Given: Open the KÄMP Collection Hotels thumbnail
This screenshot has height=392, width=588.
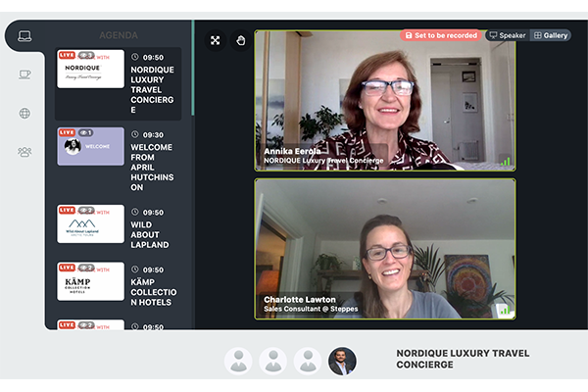Looking at the screenshot, I should [x=90, y=281].
